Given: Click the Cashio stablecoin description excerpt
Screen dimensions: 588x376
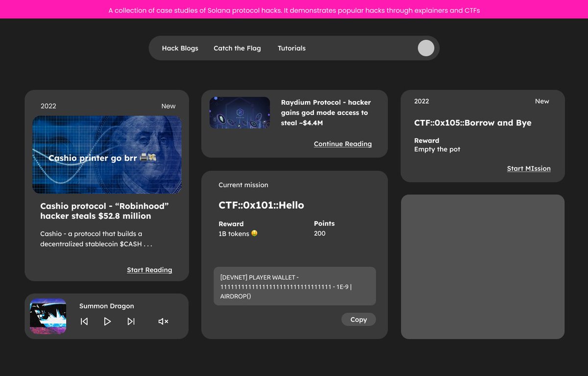Looking at the screenshot, I should (x=96, y=239).
